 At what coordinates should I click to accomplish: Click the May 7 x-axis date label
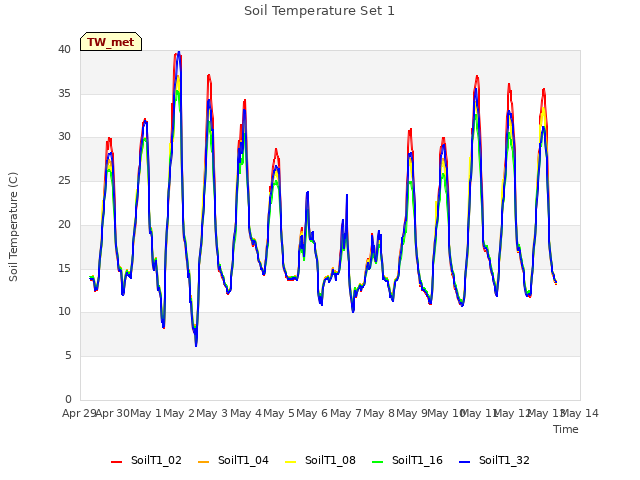click(x=346, y=413)
